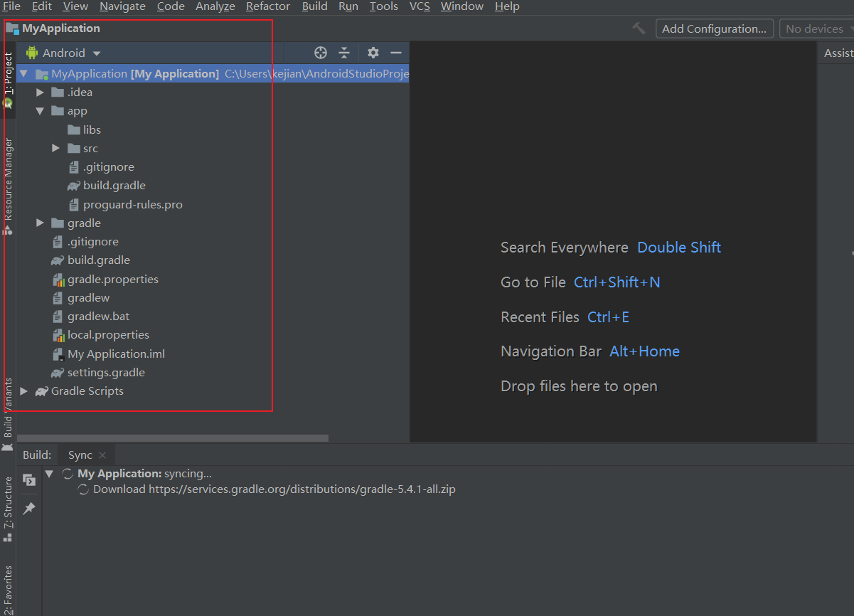The height and width of the screenshot is (616, 854).
Task: Select gradlew.bat file
Action: (x=98, y=317)
